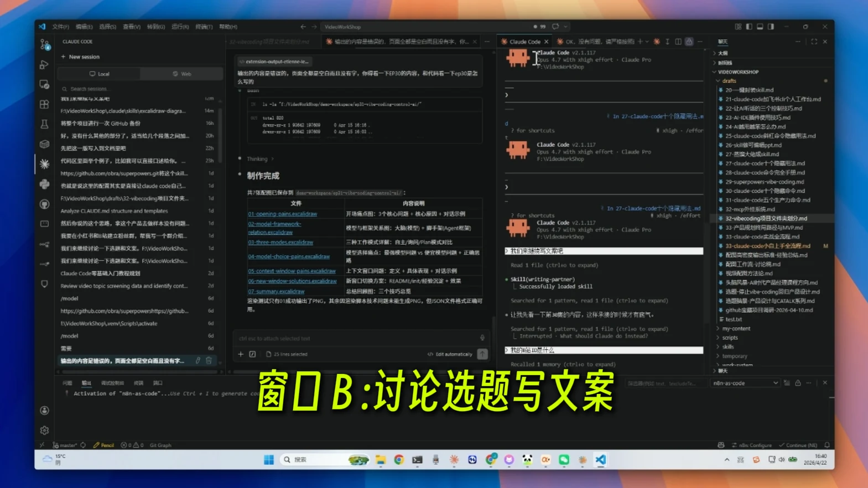
Task: Click Search sessions field
Action: click(x=140, y=89)
